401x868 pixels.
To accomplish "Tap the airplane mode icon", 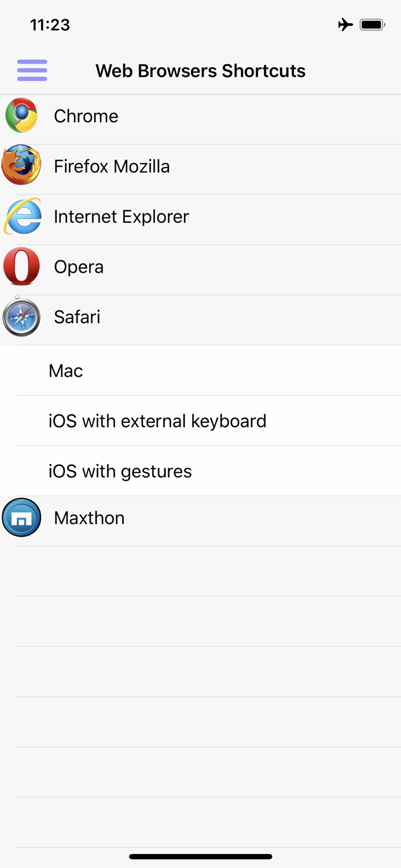I will click(x=345, y=24).
